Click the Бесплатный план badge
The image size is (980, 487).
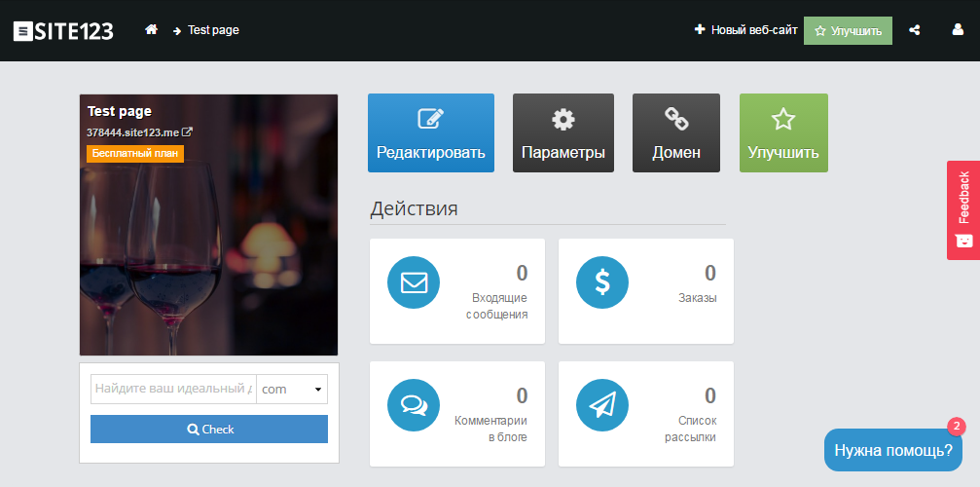click(135, 153)
